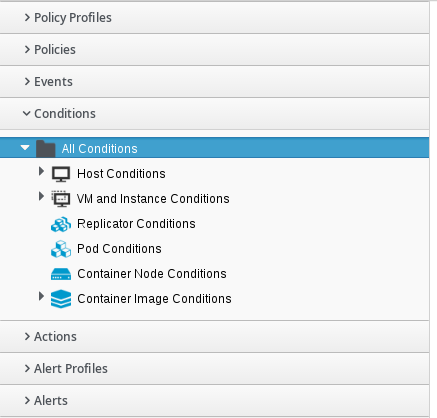Collapse the Conditions accordion header
The height and width of the screenshot is (418, 437).
tap(214, 114)
